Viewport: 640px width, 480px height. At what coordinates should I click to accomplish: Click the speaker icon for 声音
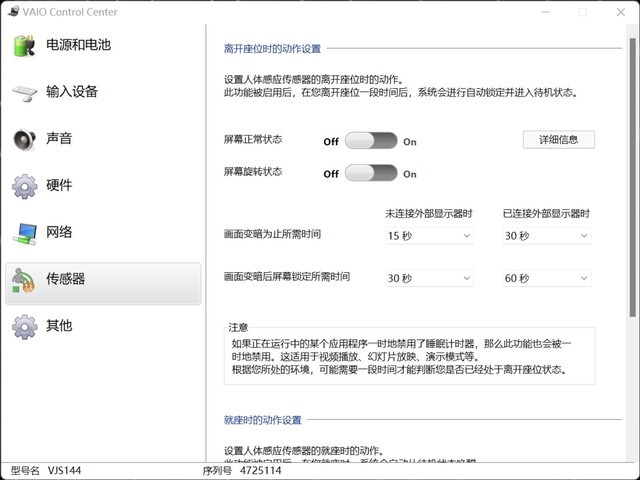click(x=24, y=139)
